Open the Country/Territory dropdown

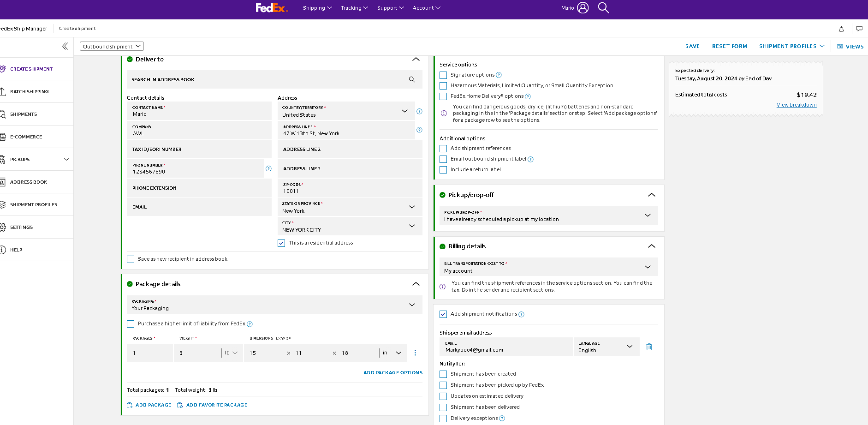346,111
